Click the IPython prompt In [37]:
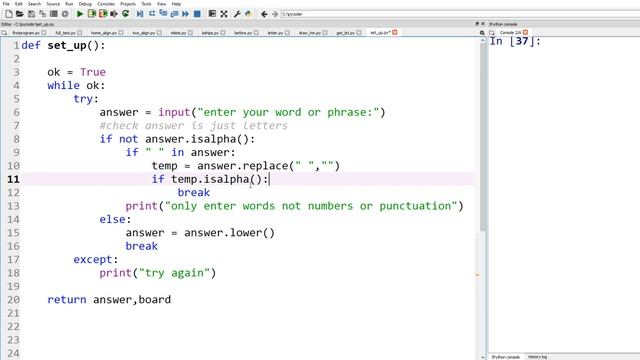The width and height of the screenshot is (640, 360). tap(515, 41)
